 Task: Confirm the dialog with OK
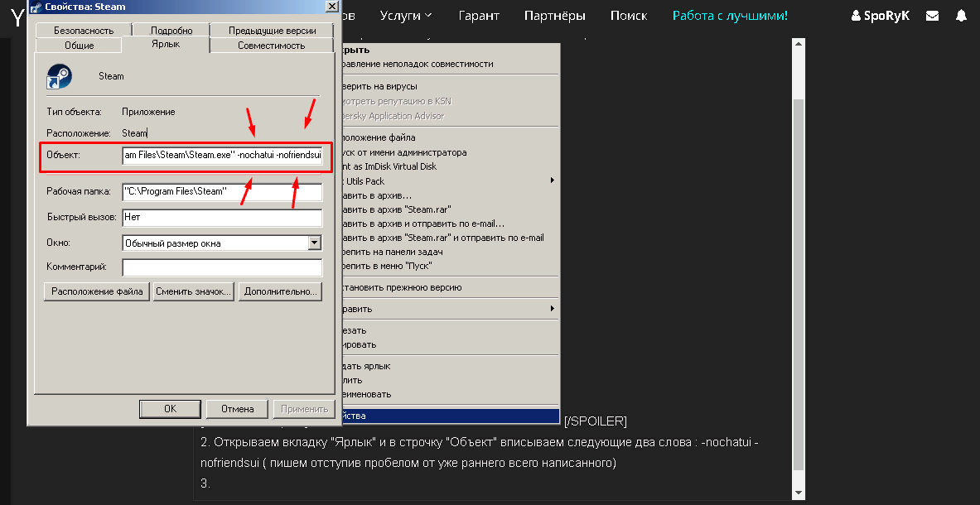point(170,409)
